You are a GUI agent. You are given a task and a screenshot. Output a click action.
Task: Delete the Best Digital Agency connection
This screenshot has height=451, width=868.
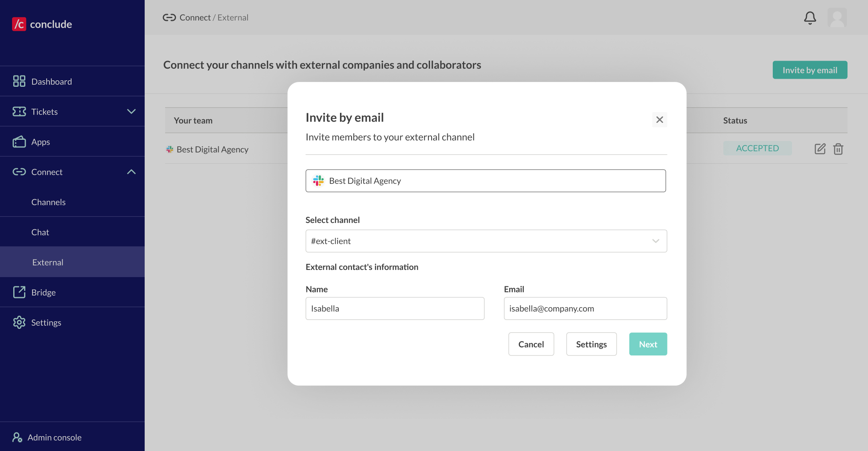coord(838,149)
